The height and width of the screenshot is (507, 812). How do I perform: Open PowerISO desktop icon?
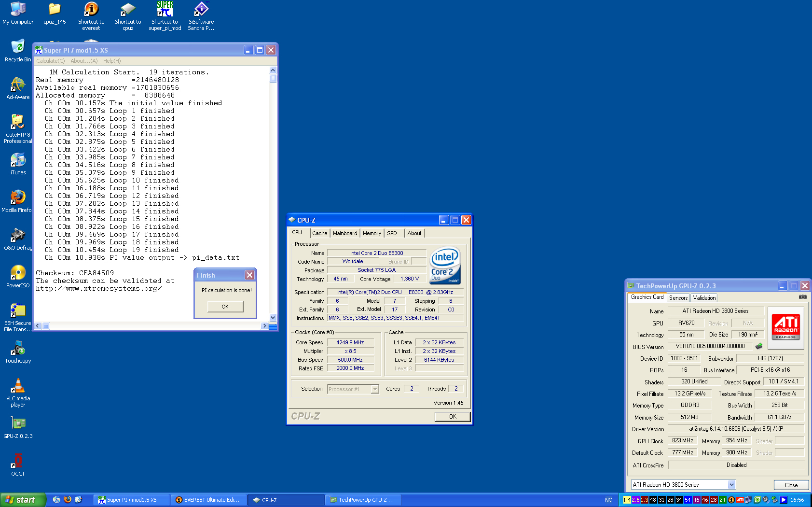[18, 277]
